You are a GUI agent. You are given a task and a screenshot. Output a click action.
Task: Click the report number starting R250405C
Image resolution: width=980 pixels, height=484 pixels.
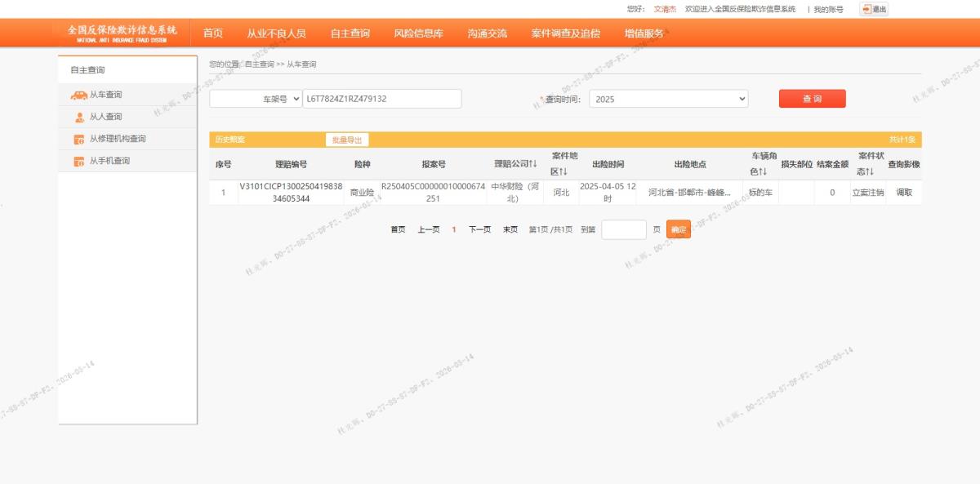[433, 193]
